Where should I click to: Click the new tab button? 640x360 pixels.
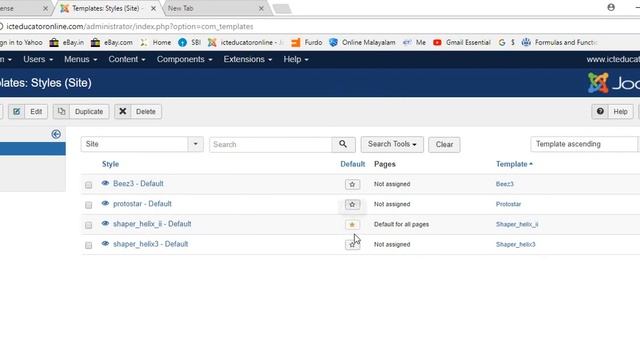(282, 9)
